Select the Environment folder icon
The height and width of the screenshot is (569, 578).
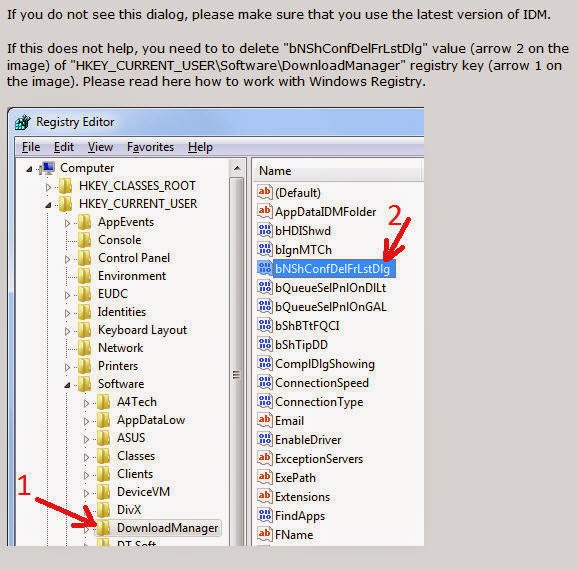[x=85, y=276]
